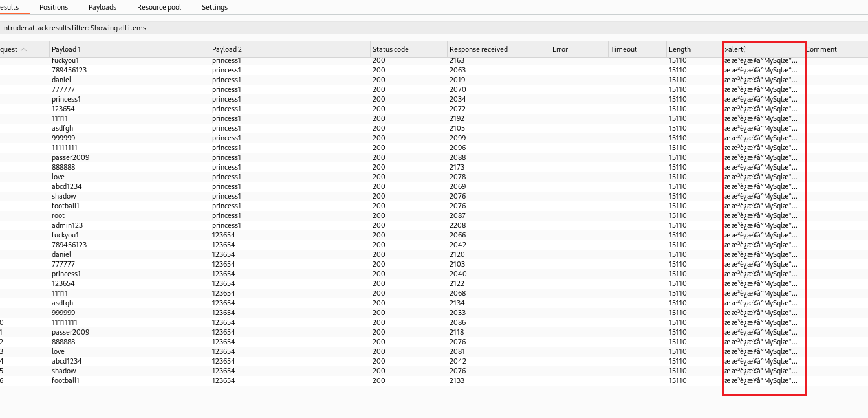868x418 pixels.
Task: Open the Settings tab
Action: click(215, 7)
